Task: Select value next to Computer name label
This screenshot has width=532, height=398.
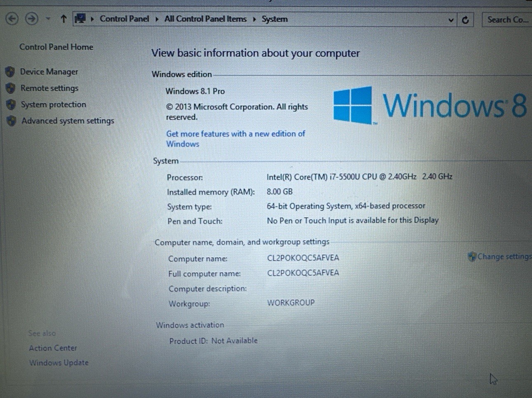Action: tap(303, 258)
